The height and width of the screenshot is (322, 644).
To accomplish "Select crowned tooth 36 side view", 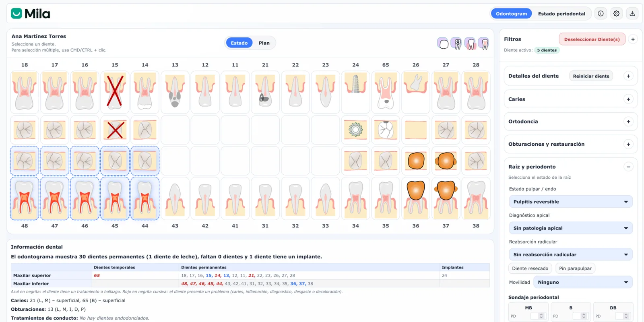I will (416, 198).
